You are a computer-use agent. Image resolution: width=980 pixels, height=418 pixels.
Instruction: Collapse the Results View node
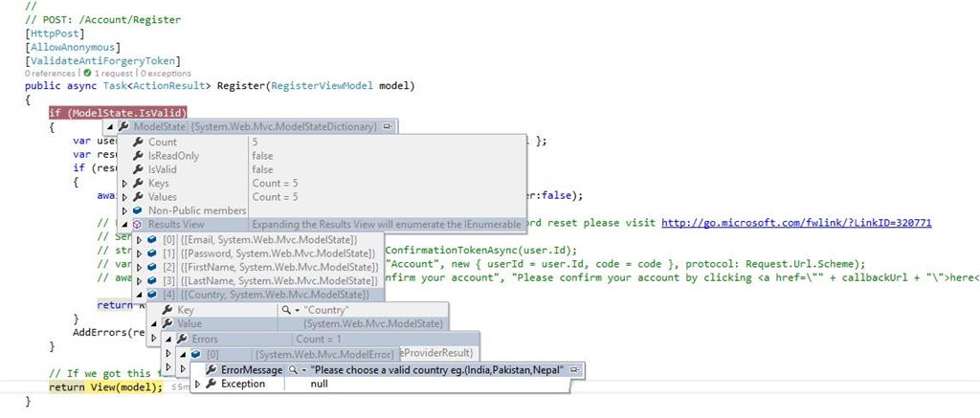click(x=124, y=225)
